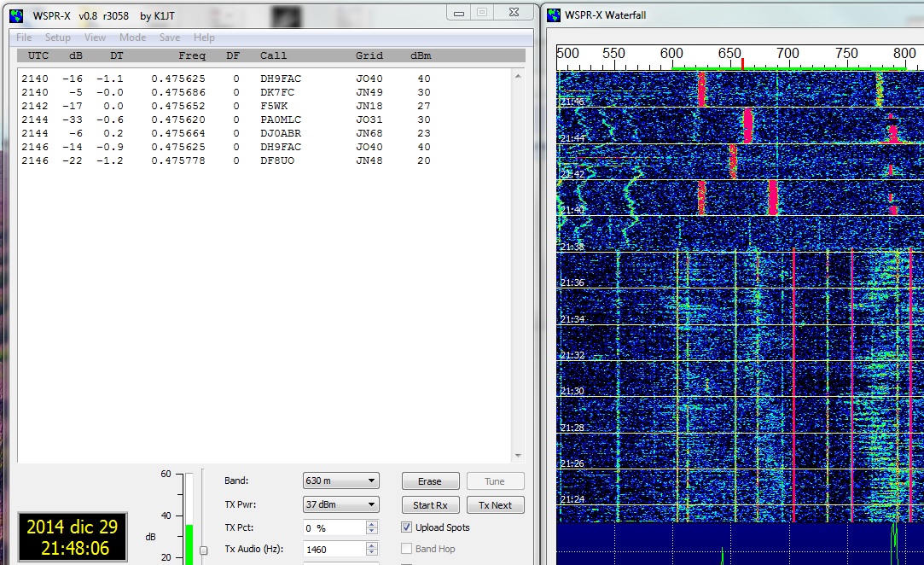Click the 21:44 time label in waterfall
The width and height of the screenshot is (924, 565).
572,138
